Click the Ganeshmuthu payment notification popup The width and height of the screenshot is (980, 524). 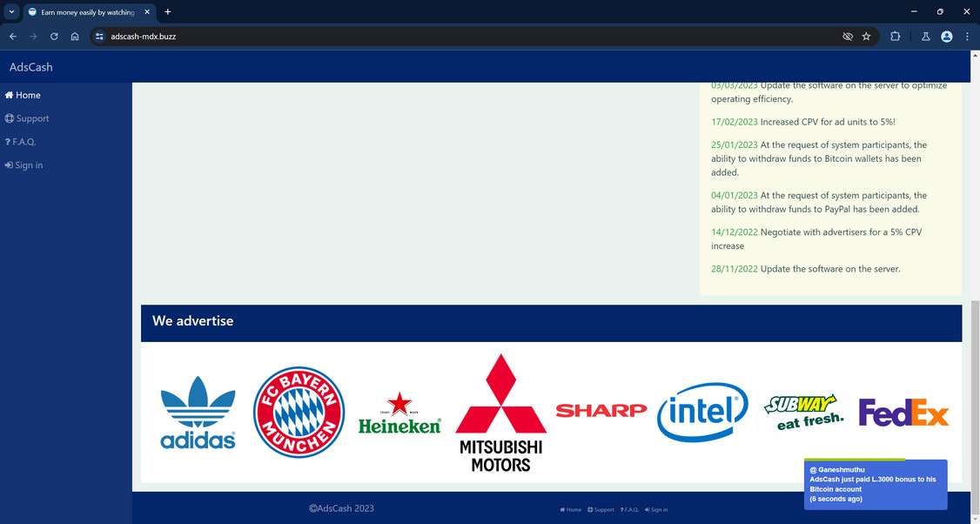tap(876, 484)
